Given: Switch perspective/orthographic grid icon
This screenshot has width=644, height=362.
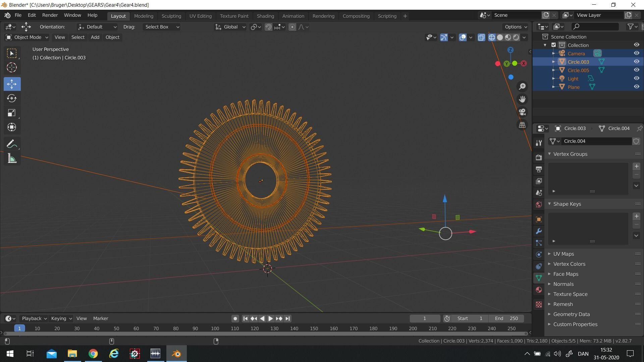Looking at the screenshot, I should coord(522,125).
